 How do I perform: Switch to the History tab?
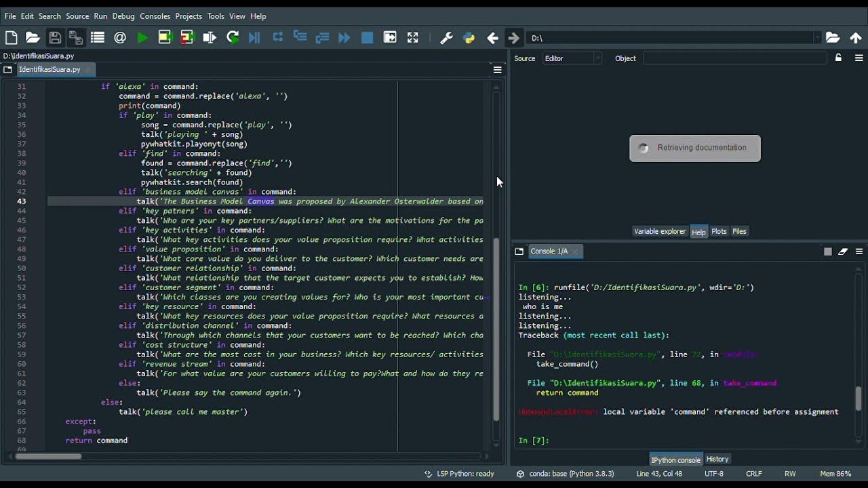[717, 460]
